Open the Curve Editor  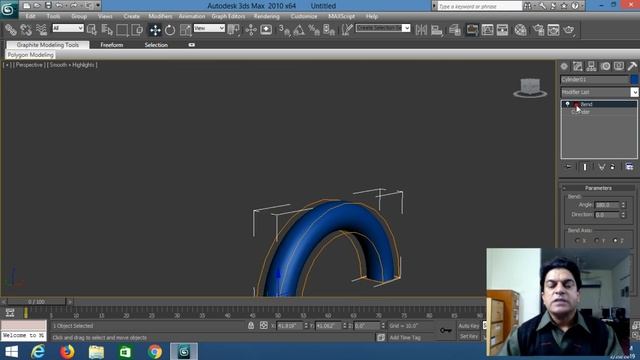click(x=487, y=30)
